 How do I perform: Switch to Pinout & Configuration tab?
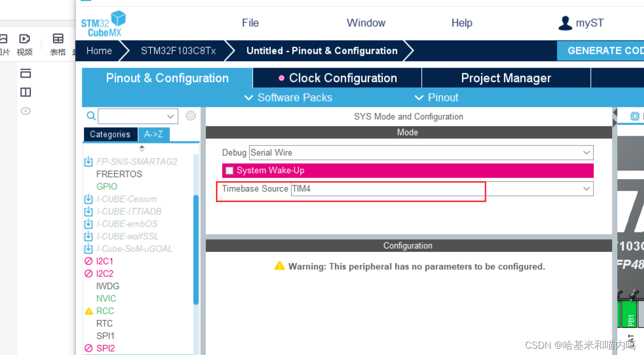pos(167,78)
